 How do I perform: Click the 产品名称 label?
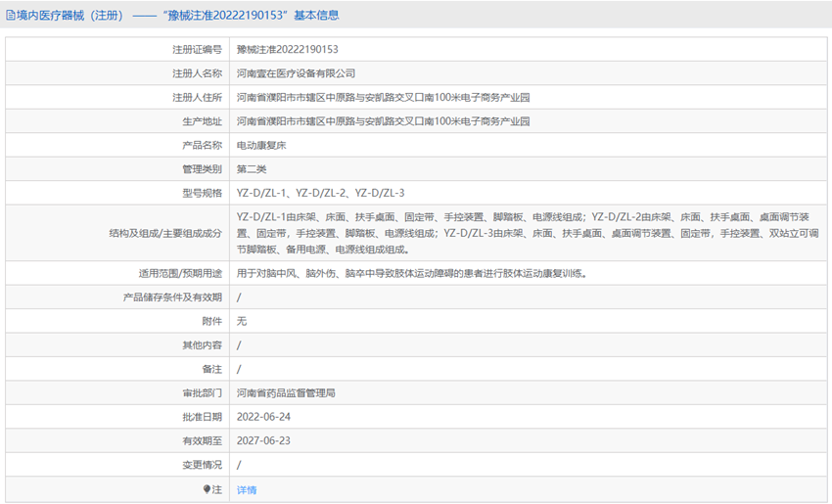[203, 145]
